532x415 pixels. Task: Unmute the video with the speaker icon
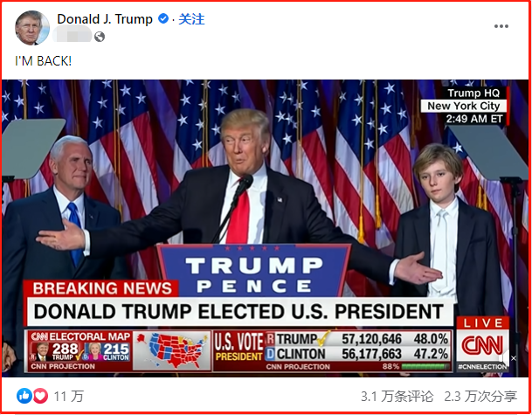[x=509, y=358]
